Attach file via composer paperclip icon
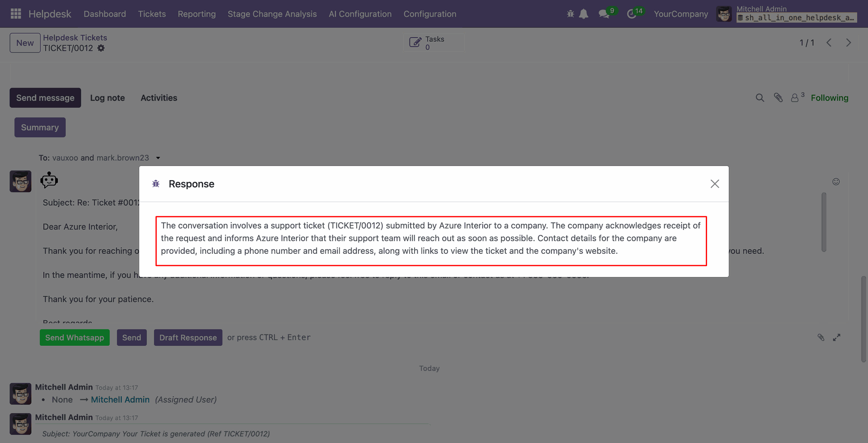Screen dimensions: 868x443 click(x=821, y=338)
